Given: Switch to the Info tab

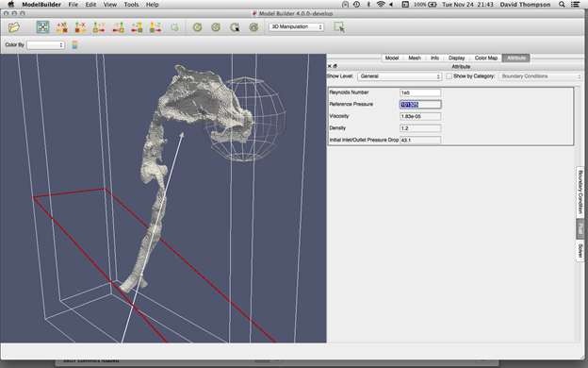Looking at the screenshot, I should pyautogui.click(x=434, y=58).
